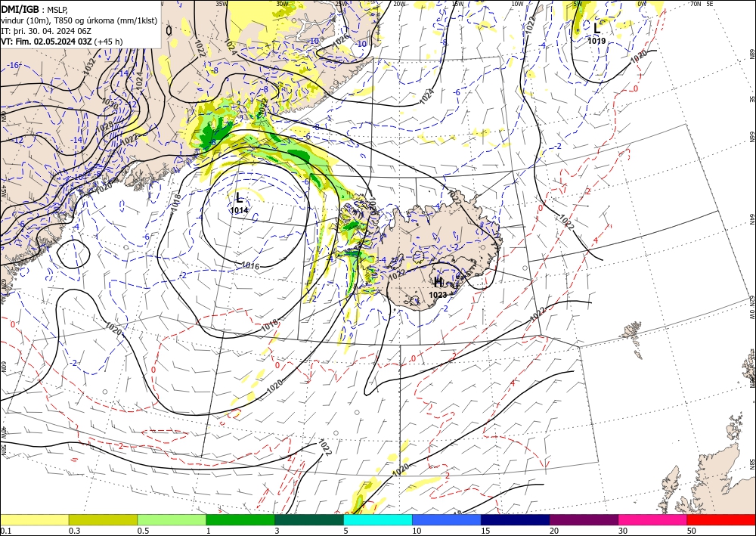Image resolution: width=756 pixels, height=536 pixels.
Task: Click the blue 10–15 legend swatch
Action: [x=447, y=519]
